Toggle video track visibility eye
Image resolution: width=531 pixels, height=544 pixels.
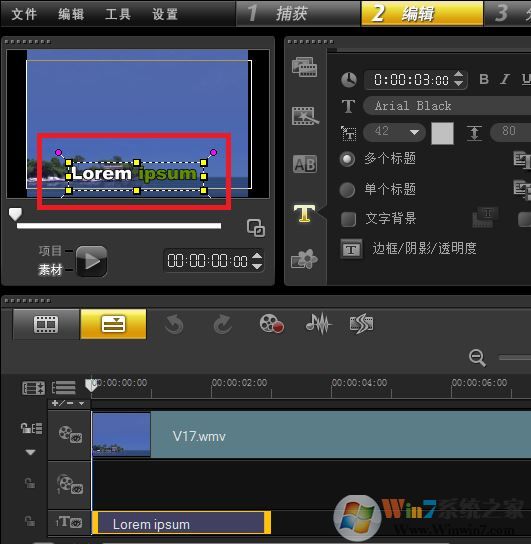[76, 438]
